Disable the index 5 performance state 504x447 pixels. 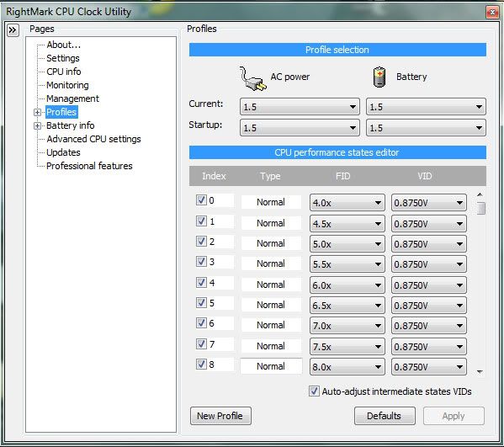pyautogui.click(x=201, y=302)
